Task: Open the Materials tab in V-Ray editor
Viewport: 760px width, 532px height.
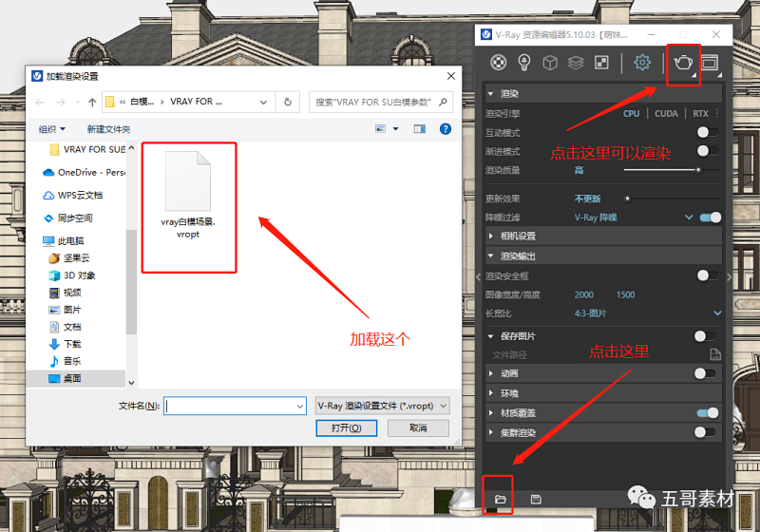Action: tap(498, 63)
